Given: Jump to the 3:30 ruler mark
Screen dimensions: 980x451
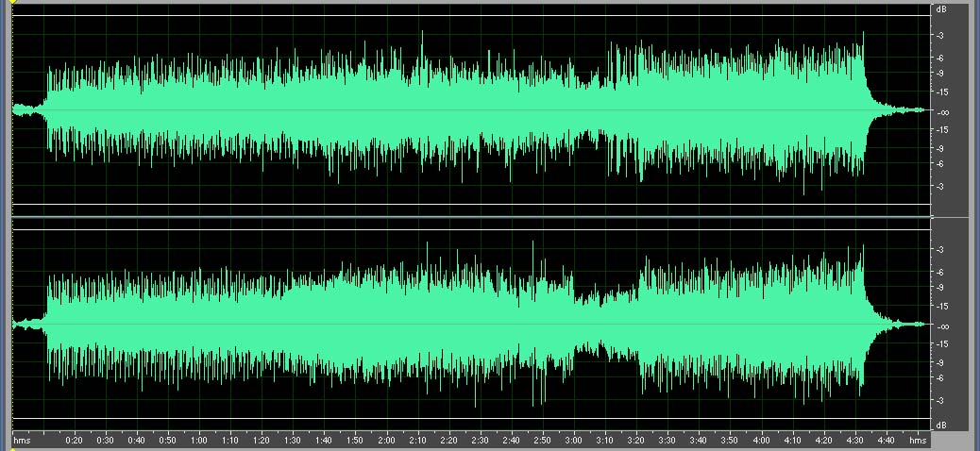Looking at the screenshot, I should [667, 441].
